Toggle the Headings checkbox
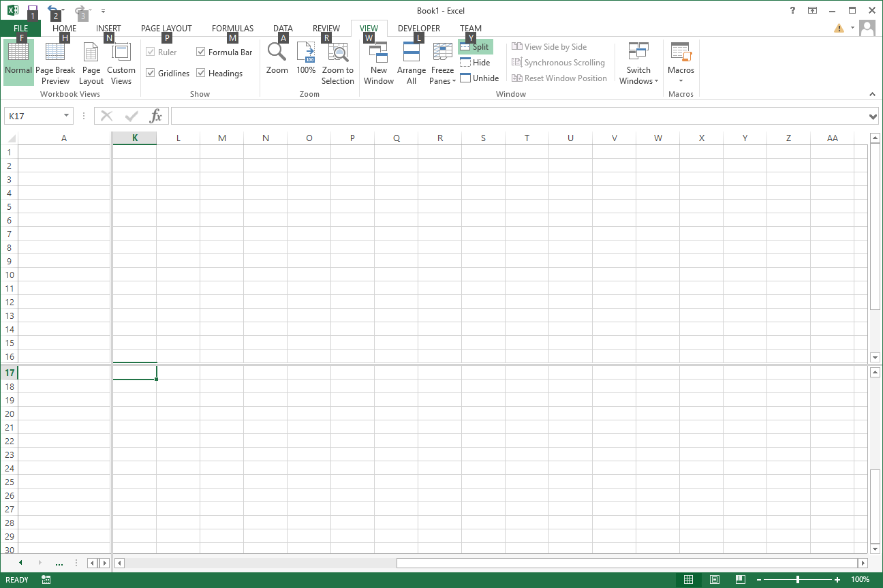 [x=201, y=73]
